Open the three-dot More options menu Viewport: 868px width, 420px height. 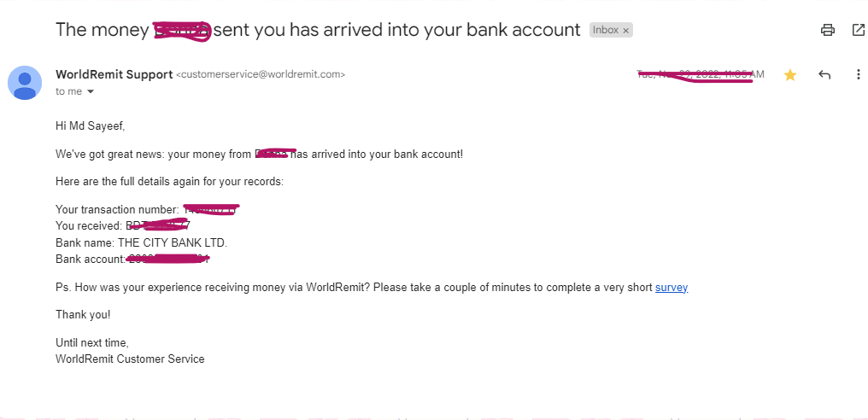[x=859, y=75]
